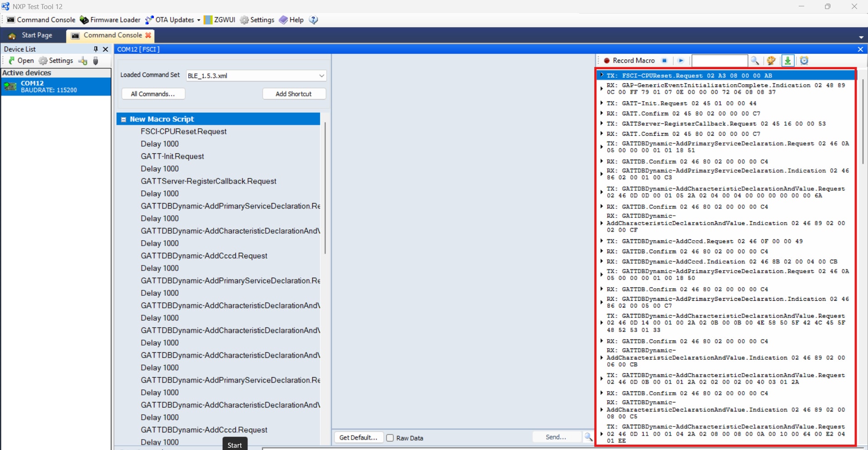Open the Firmware Loader menu

114,20
